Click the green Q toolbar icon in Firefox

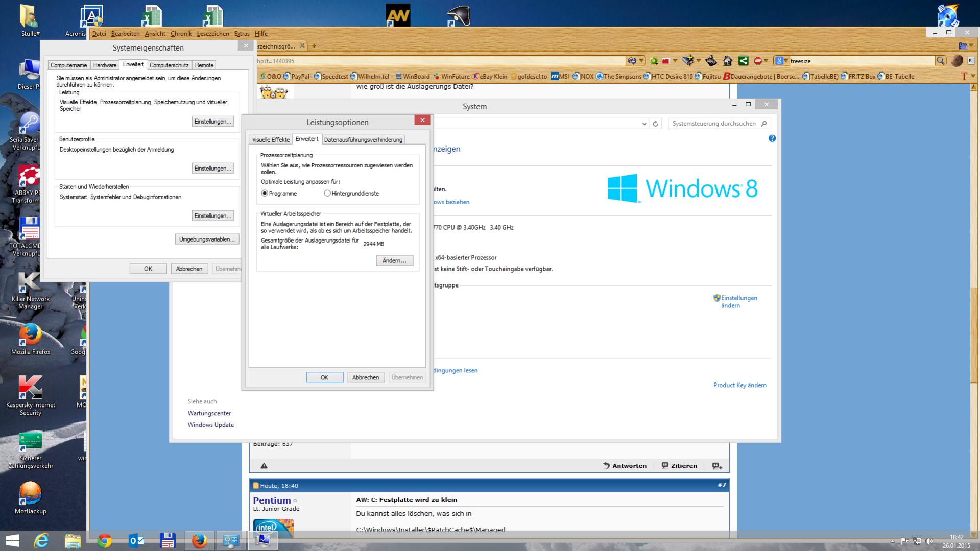point(654,61)
